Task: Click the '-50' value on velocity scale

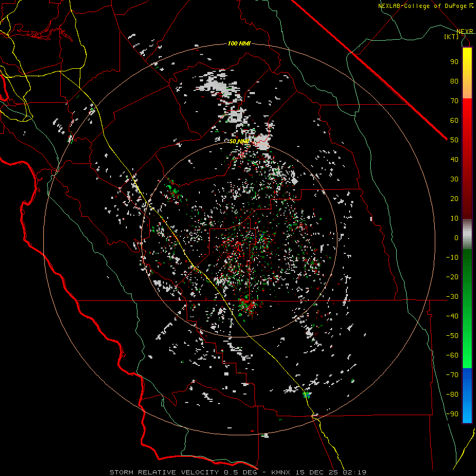Action: tap(452, 336)
